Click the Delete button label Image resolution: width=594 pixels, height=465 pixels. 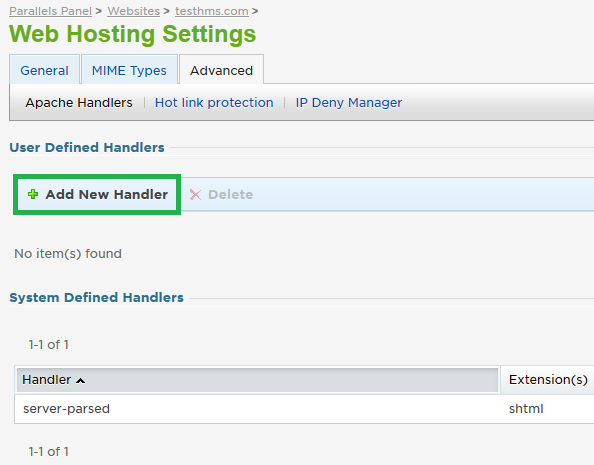pos(230,194)
